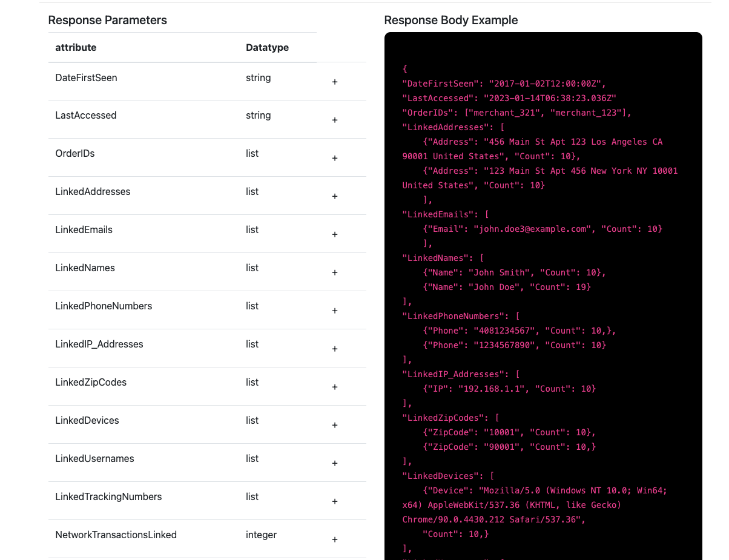Click the LinkedDevices attribute name
729x560 pixels.
[87, 420]
